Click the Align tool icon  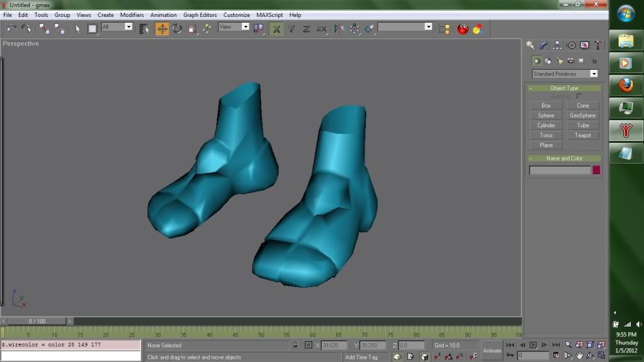370,29
